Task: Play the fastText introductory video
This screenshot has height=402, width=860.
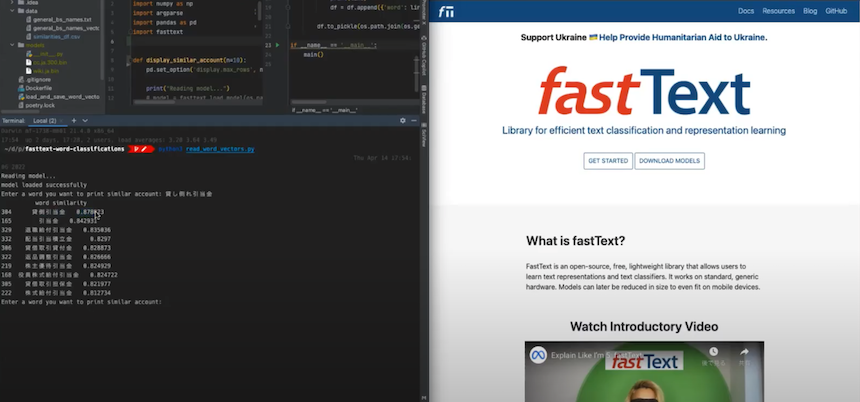Action: click(644, 372)
